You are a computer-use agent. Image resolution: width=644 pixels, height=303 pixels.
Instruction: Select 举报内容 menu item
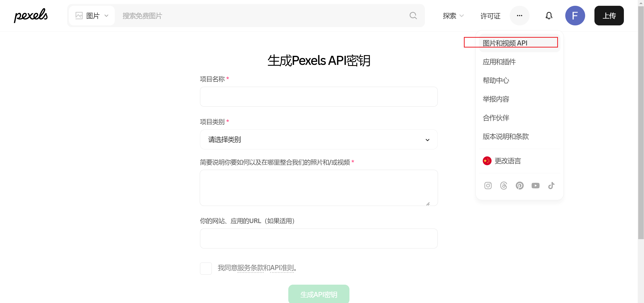click(520, 99)
